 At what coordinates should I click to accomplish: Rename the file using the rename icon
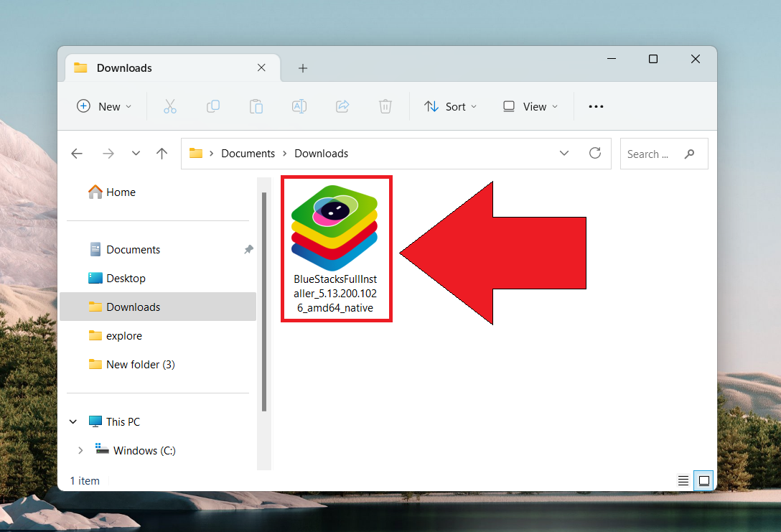point(299,106)
